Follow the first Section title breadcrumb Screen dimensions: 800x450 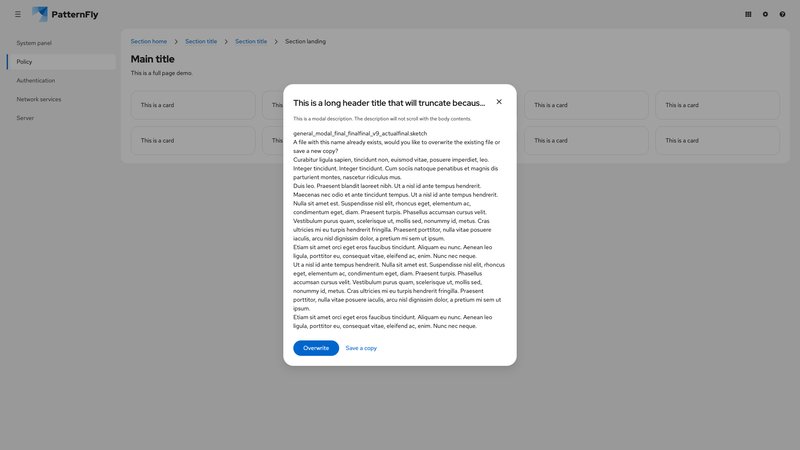(201, 41)
